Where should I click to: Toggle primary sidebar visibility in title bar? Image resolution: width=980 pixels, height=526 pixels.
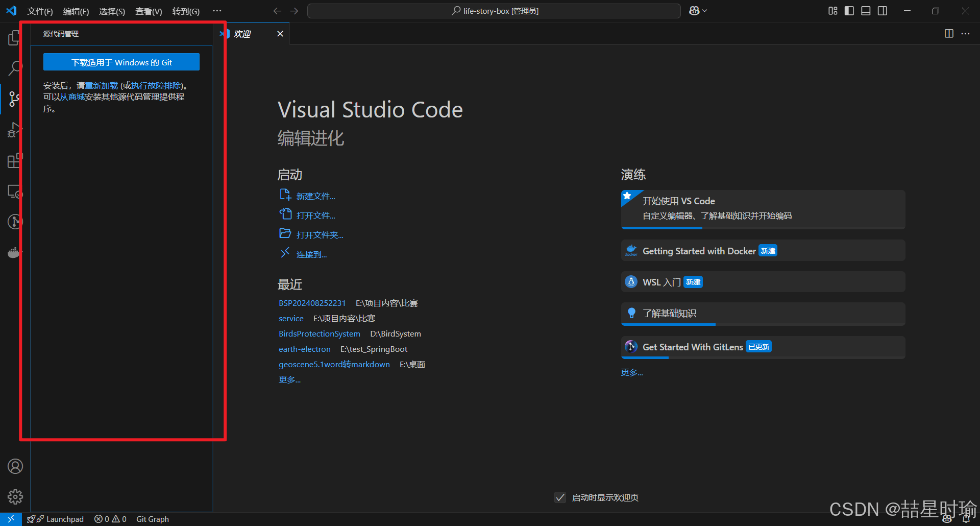pyautogui.click(x=849, y=11)
